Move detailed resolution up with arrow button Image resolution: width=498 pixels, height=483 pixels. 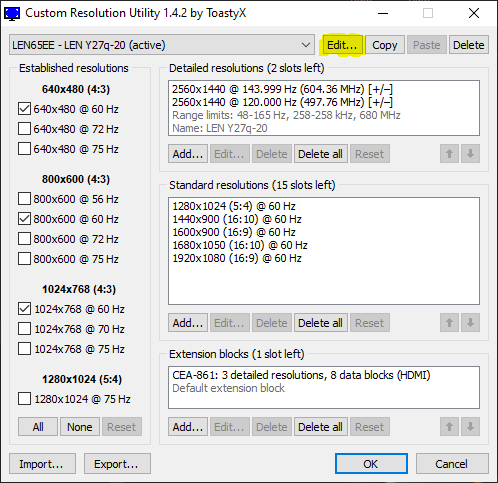449,154
